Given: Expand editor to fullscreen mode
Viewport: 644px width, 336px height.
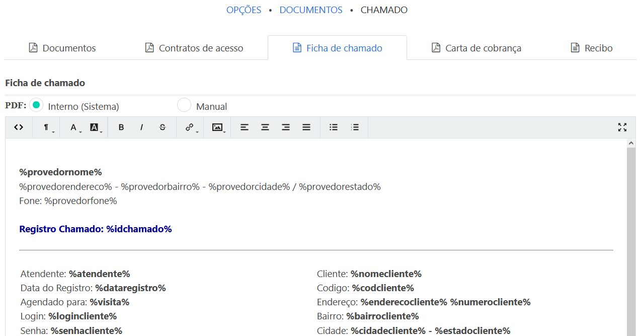Looking at the screenshot, I should pyautogui.click(x=622, y=127).
